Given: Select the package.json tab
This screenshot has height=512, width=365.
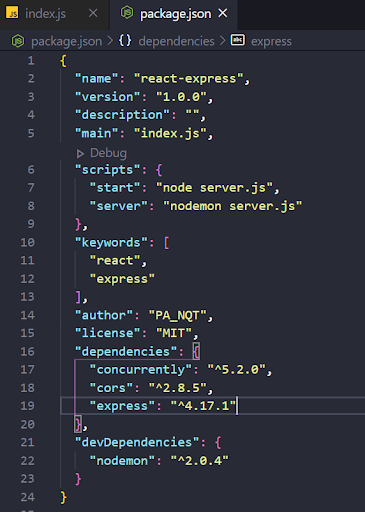Looking at the screenshot, I should click(x=176, y=14).
